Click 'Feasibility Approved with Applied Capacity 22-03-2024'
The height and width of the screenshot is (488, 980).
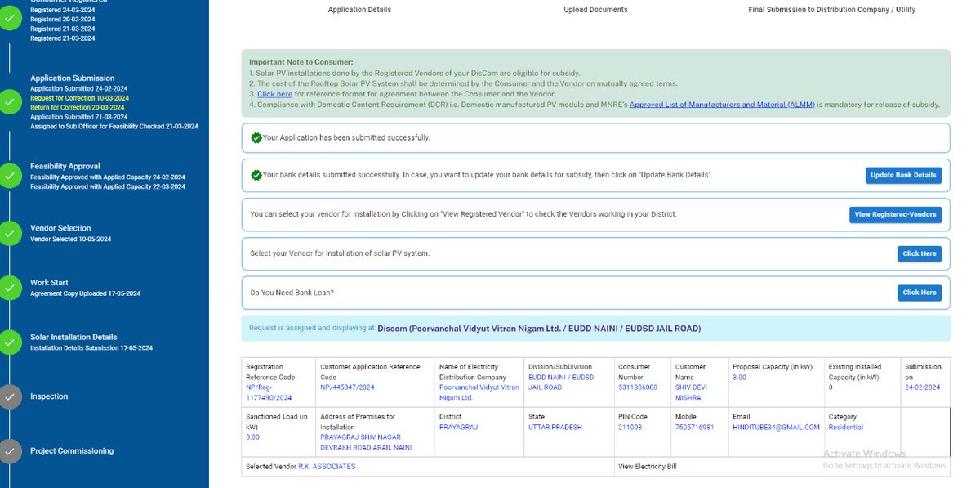pyautogui.click(x=108, y=187)
